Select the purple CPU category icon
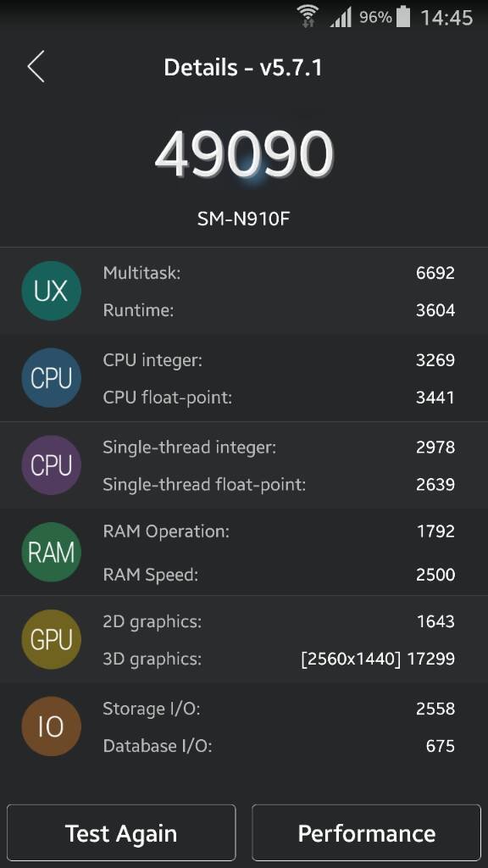Screen dimensions: 488x868 [x=52, y=465]
